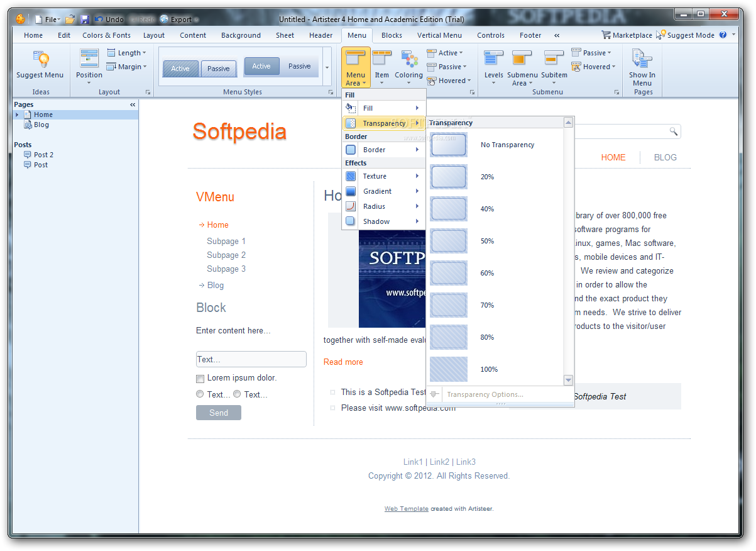This screenshot has height=551, width=756.
Task: Switch to the Vertical Menu tab
Action: (439, 35)
